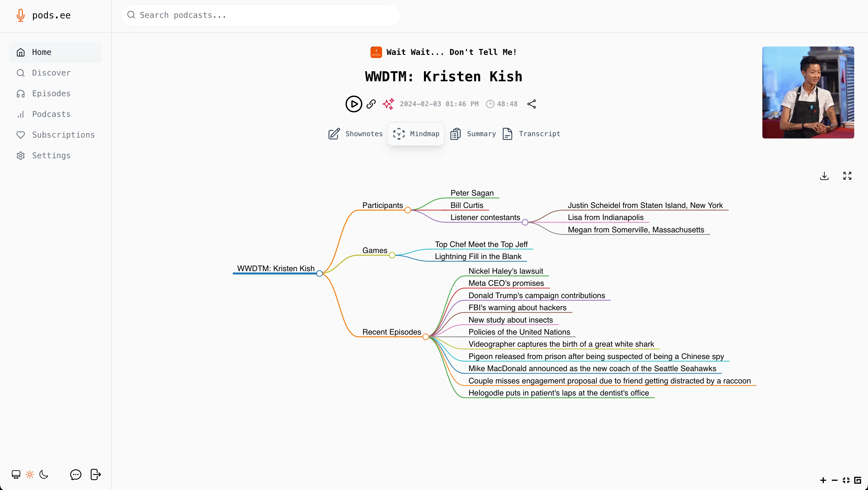
Task: Log out using the exit icon
Action: 96,474
